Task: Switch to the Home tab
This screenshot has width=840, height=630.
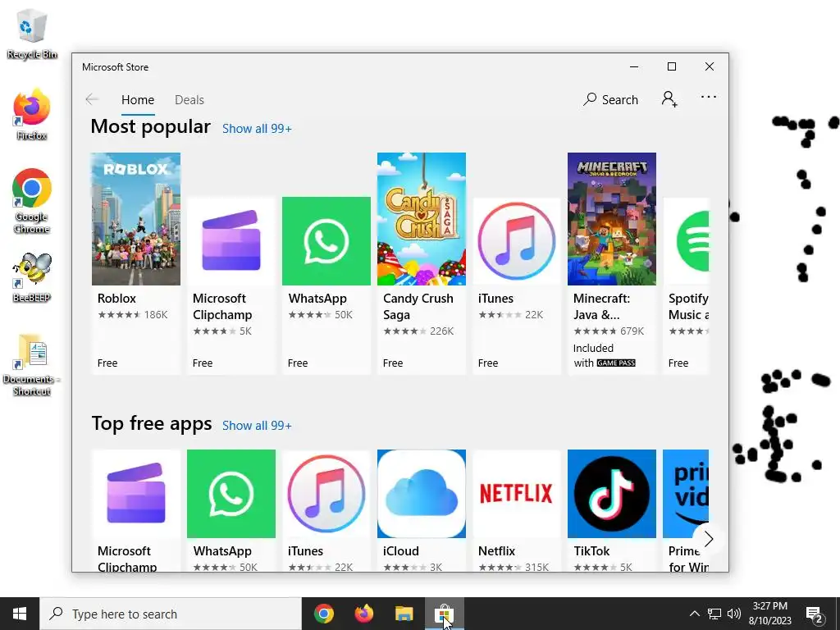Action: tap(138, 99)
